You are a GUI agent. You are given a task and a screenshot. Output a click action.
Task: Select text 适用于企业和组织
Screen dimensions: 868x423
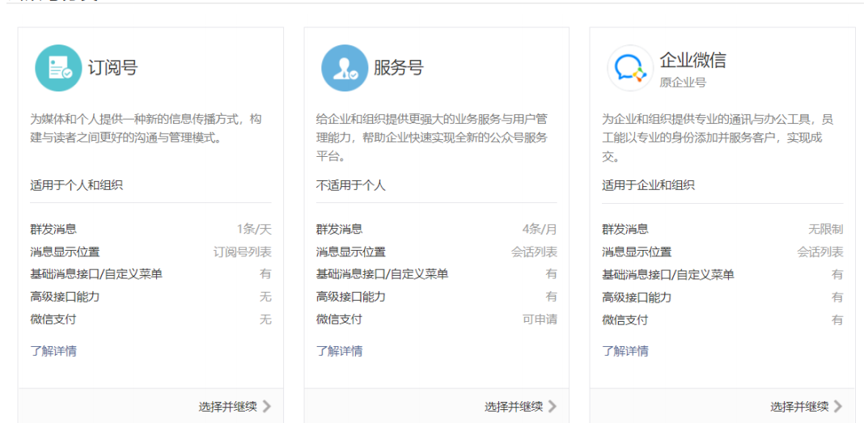click(648, 185)
